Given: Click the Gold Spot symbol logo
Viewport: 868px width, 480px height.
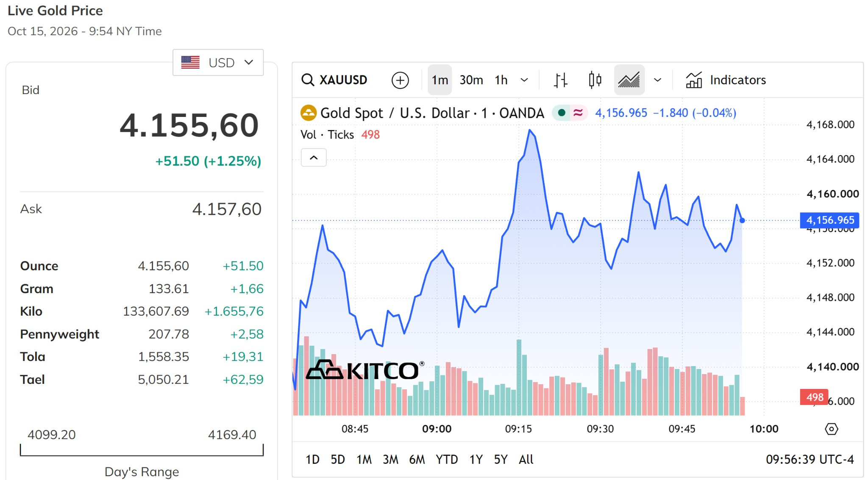Looking at the screenshot, I should pyautogui.click(x=309, y=113).
